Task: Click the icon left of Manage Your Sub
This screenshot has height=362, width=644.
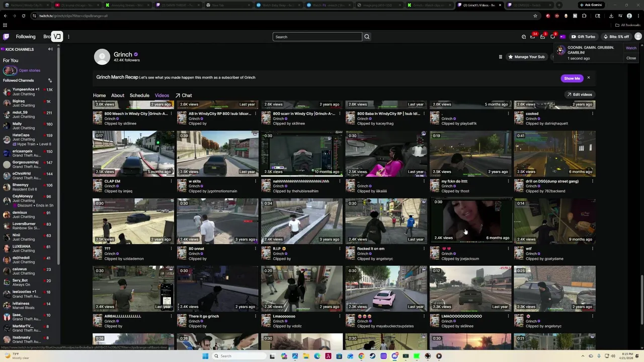Action: 500,57
